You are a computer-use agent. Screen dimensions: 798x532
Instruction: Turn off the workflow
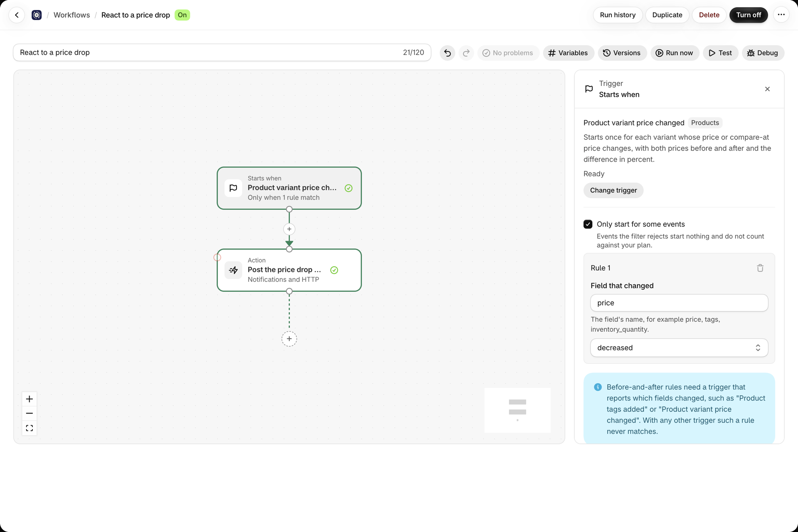pos(749,15)
